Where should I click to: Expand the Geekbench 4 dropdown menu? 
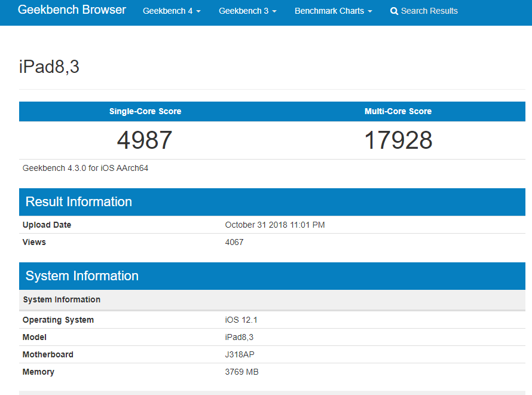(172, 11)
